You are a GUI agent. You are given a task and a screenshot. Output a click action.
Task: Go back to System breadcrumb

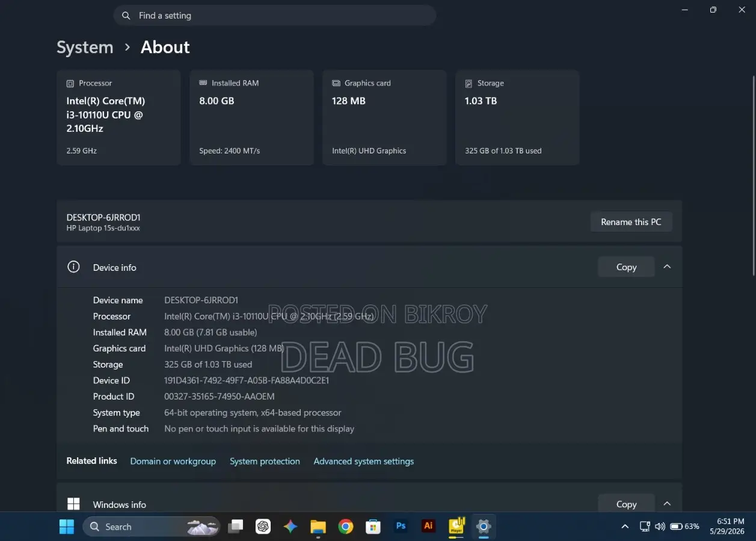85,47
